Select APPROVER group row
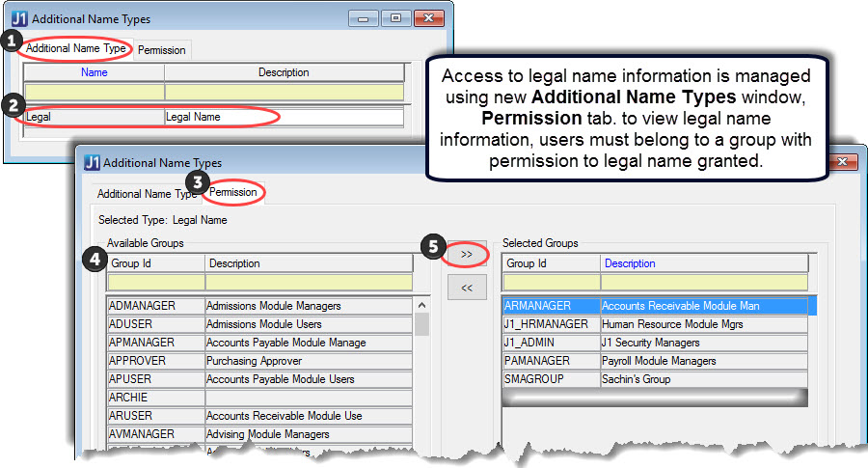This screenshot has height=468, width=868. pos(260,361)
